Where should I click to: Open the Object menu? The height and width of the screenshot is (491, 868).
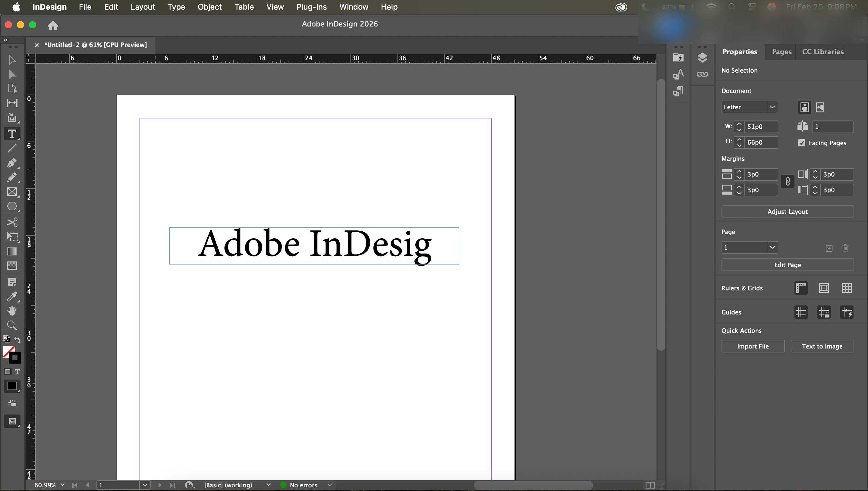pos(209,7)
